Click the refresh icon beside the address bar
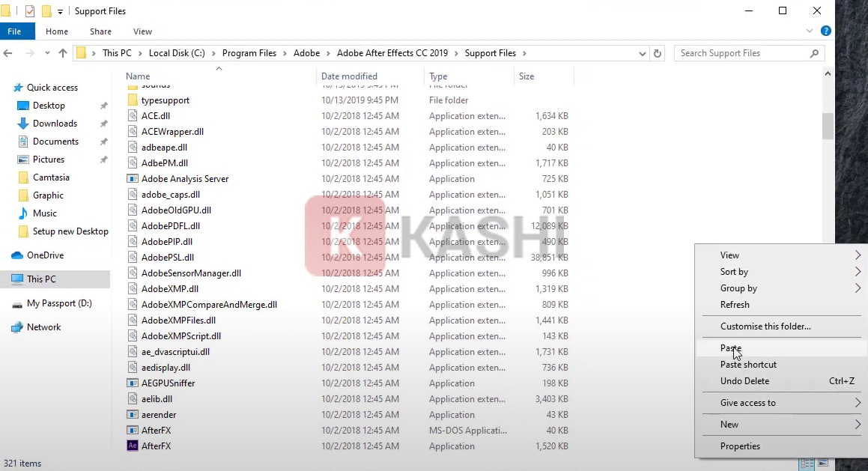 pyautogui.click(x=656, y=53)
